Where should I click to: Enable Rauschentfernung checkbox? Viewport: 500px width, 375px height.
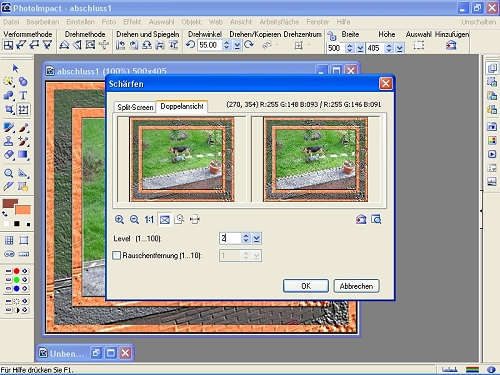(x=116, y=256)
